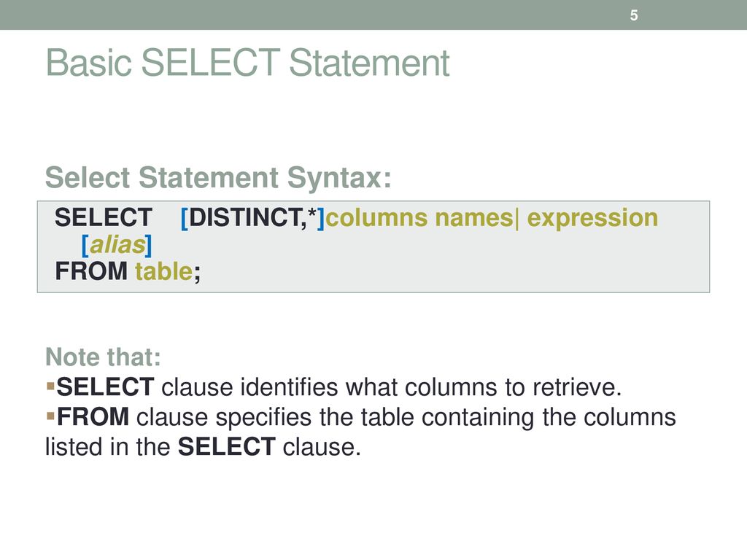747x560 pixels.
Task: Click the opening blue bracket before DISTINCT
Action: 185,219
